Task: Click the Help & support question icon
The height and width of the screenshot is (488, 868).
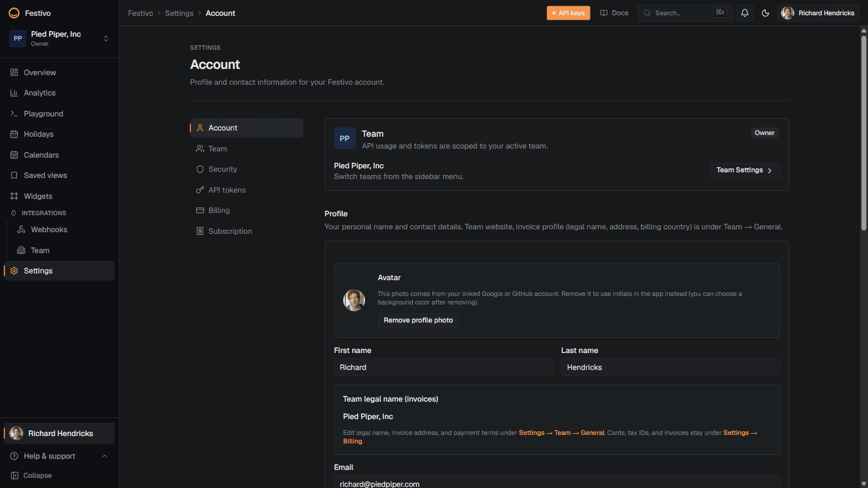Action: coord(14,456)
